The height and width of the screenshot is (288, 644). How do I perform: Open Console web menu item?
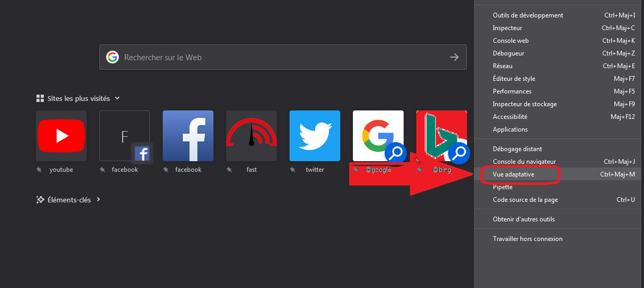point(559,41)
